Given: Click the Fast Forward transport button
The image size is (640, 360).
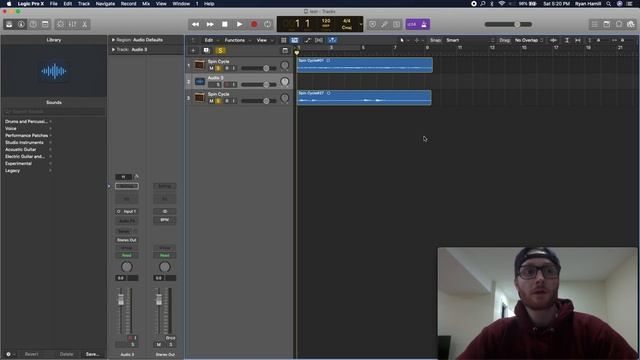Looking at the screenshot, I should click(x=210, y=24).
